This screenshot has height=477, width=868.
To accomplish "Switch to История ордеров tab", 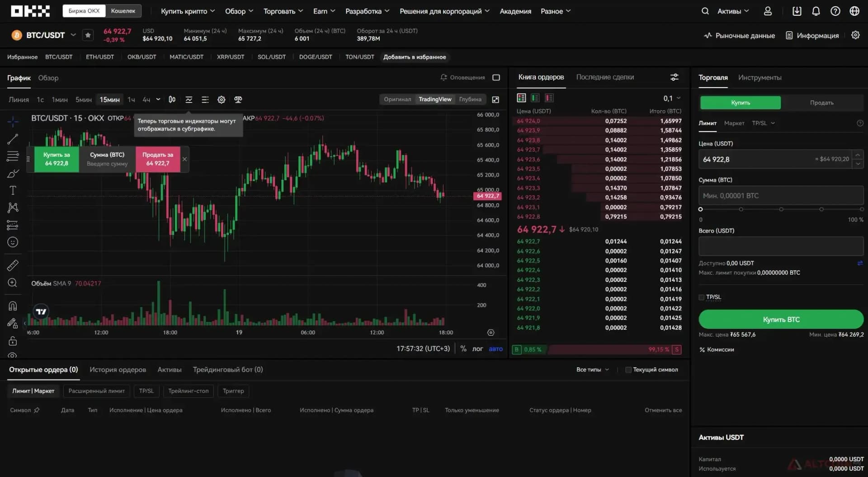I will point(118,369).
